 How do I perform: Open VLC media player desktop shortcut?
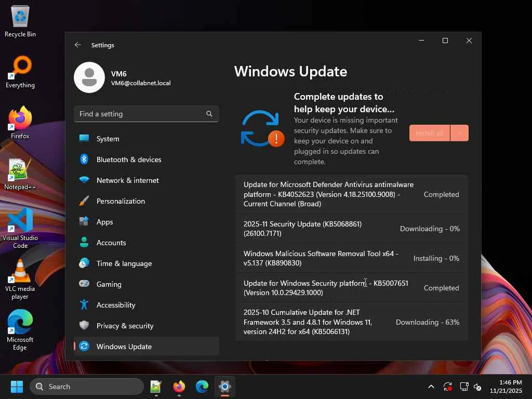[20, 279]
